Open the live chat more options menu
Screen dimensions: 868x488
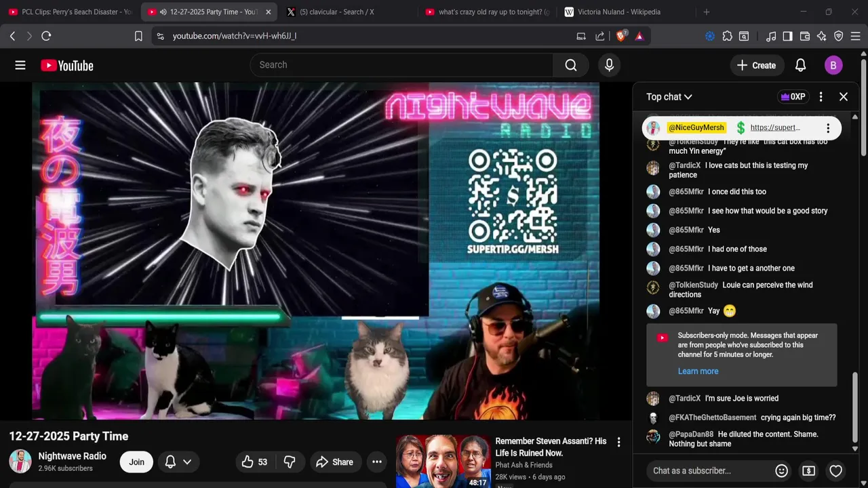coord(821,97)
